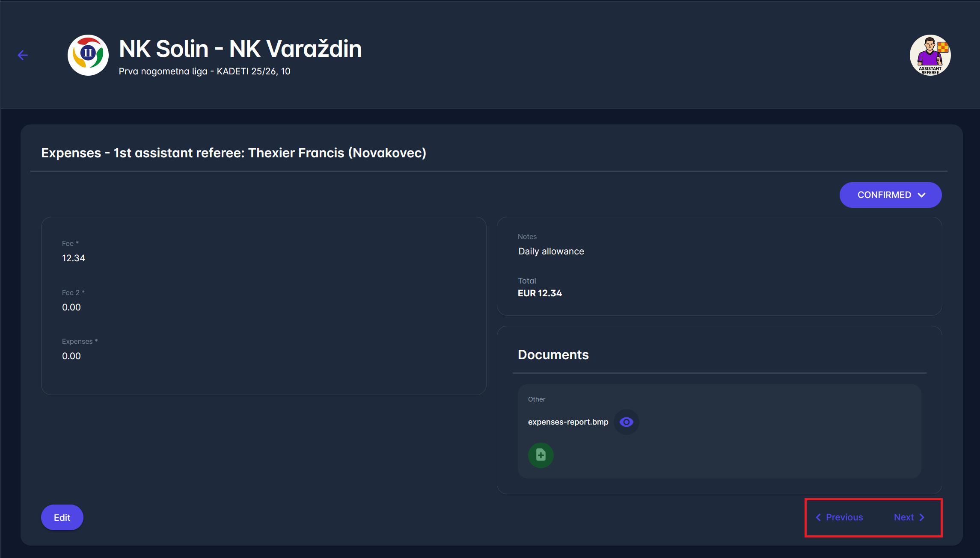Add a new document with green icon

(x=540, y=455)
